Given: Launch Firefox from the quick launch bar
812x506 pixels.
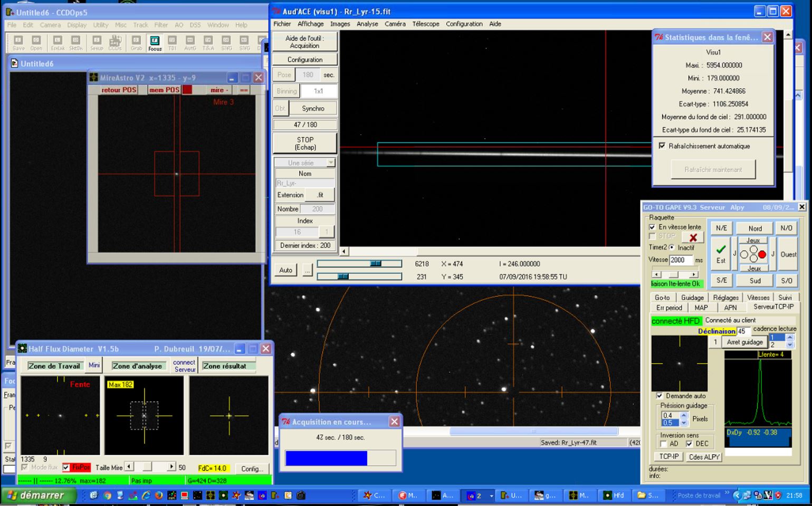Looking at the screenshot, I should click(x=159, y=495).
